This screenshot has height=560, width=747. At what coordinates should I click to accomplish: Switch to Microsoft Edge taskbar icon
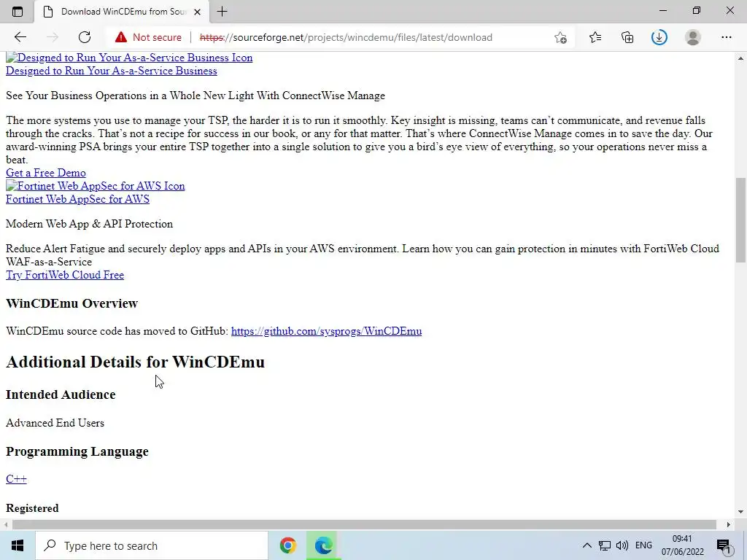[323, 545]
